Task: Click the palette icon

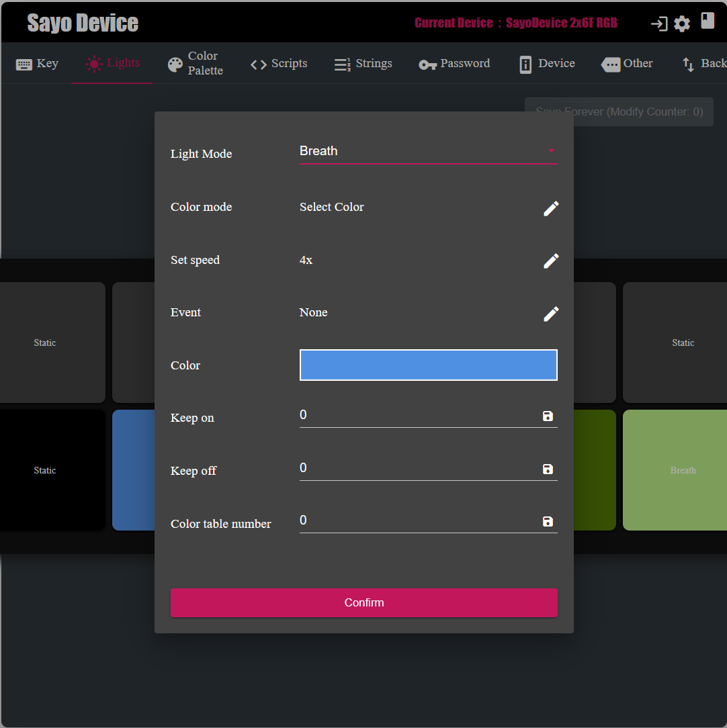Action: tap(175, 64)
